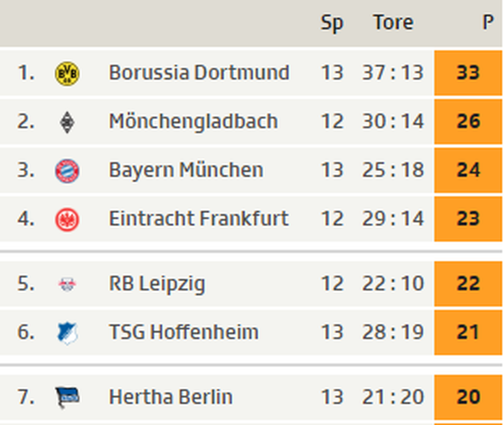Screen dimensions: 504x425
Task: Click the Tore column header
Action: pyautogui.click(x=393, y=22)
